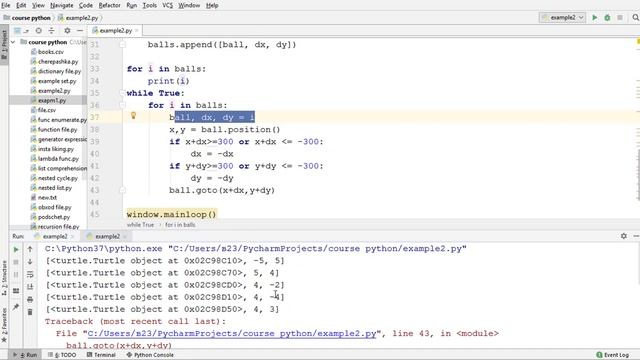Collapse code fold marker at line 35

(x=122, y=93)
